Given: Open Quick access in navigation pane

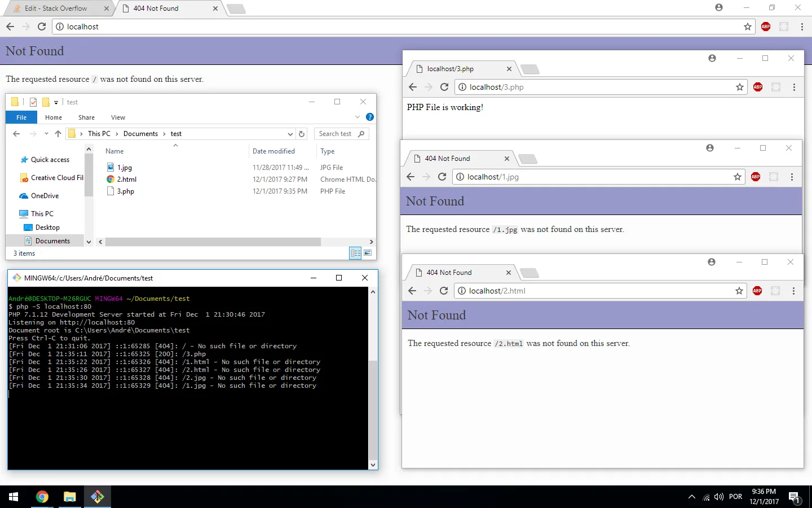Looking at the screenshot, I should tap(50, 160).
